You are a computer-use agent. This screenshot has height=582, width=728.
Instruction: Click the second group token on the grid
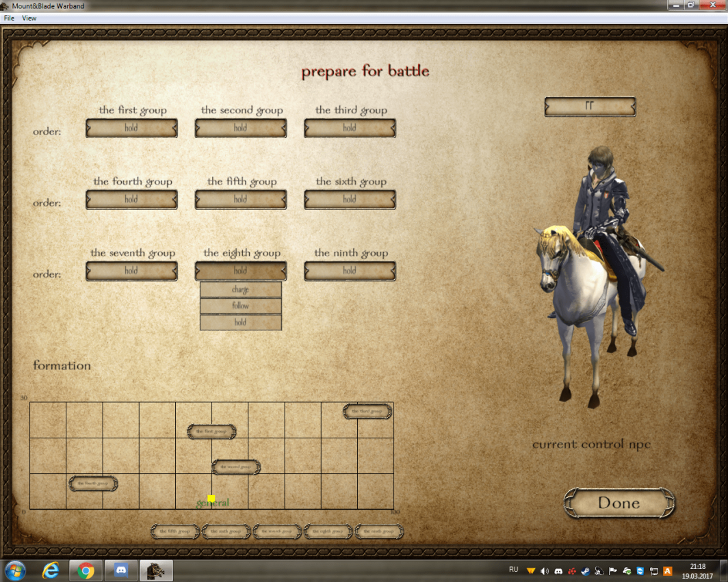[236, 467]
